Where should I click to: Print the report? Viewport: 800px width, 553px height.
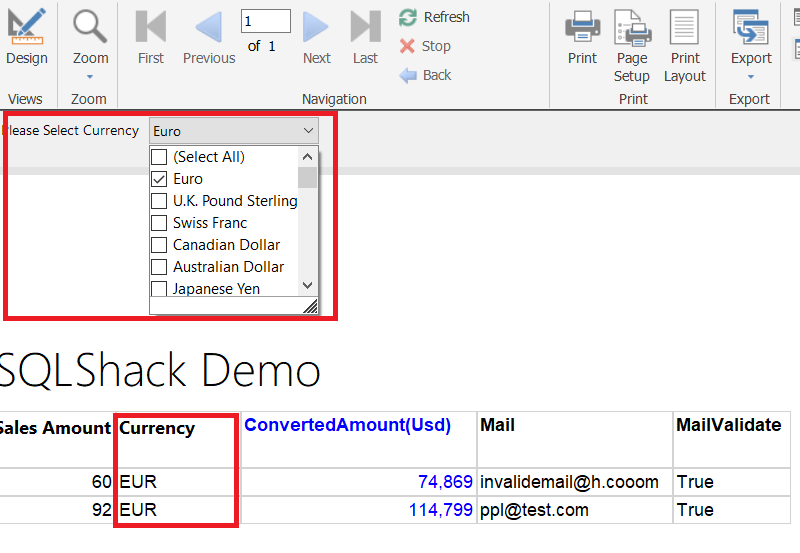582,37
